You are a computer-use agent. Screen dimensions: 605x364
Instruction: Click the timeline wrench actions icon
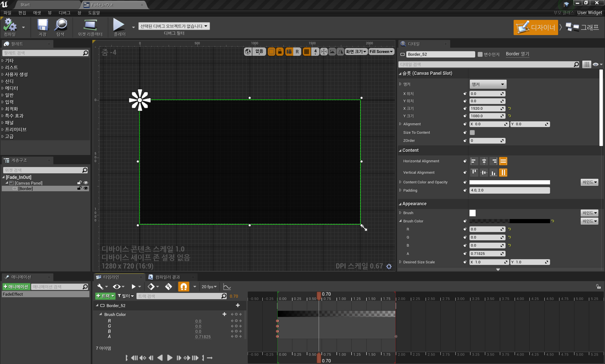tap(100, 286)
